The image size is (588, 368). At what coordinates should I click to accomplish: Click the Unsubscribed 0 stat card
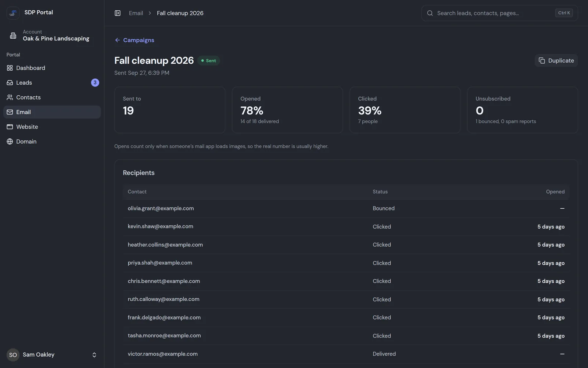523,110
